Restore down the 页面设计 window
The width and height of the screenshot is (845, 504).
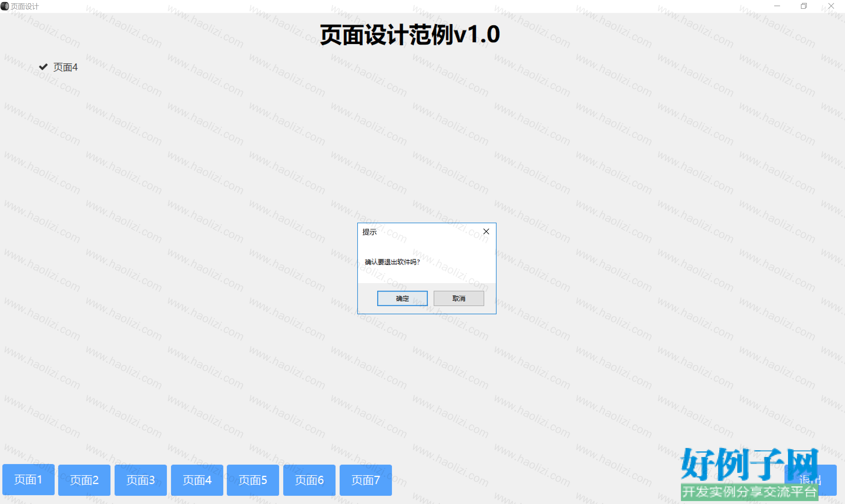coord(804,6)
